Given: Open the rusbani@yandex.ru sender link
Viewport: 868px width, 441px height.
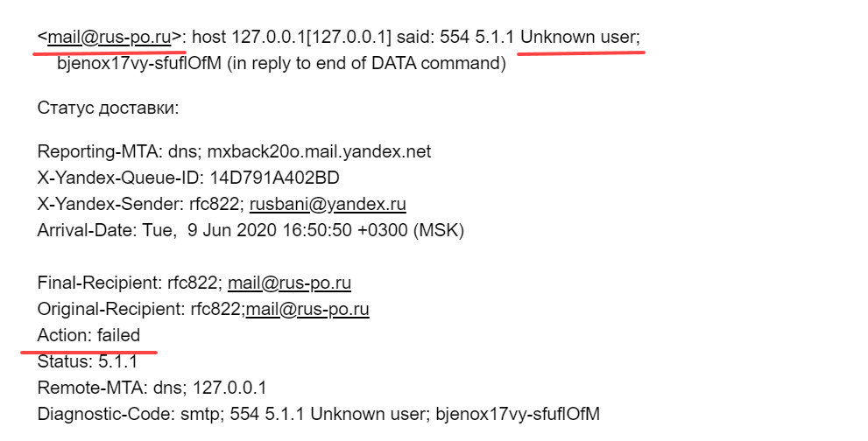Looking at the screenshot, I should click(x=328, y=205).
